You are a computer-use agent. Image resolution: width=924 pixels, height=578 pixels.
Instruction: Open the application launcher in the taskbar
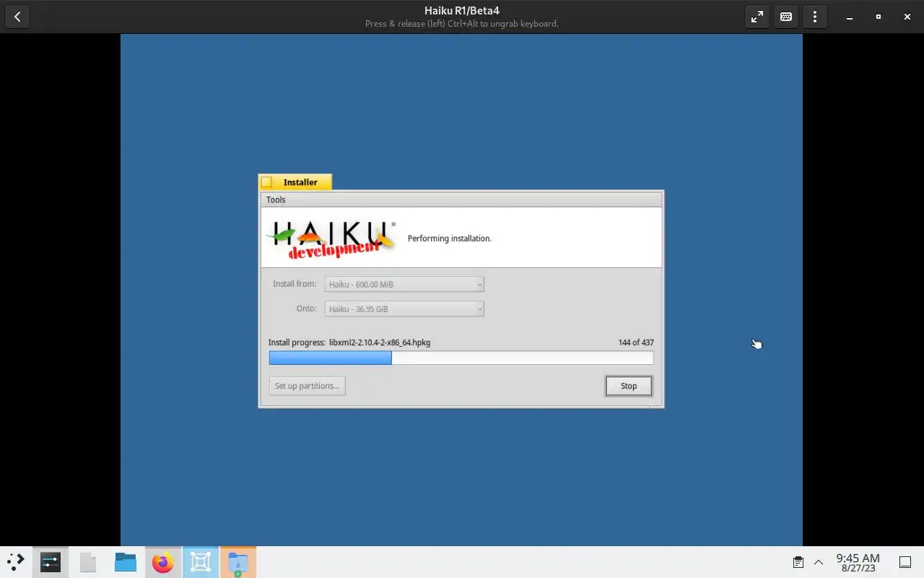pyautogui.click(x=16, y=562)
